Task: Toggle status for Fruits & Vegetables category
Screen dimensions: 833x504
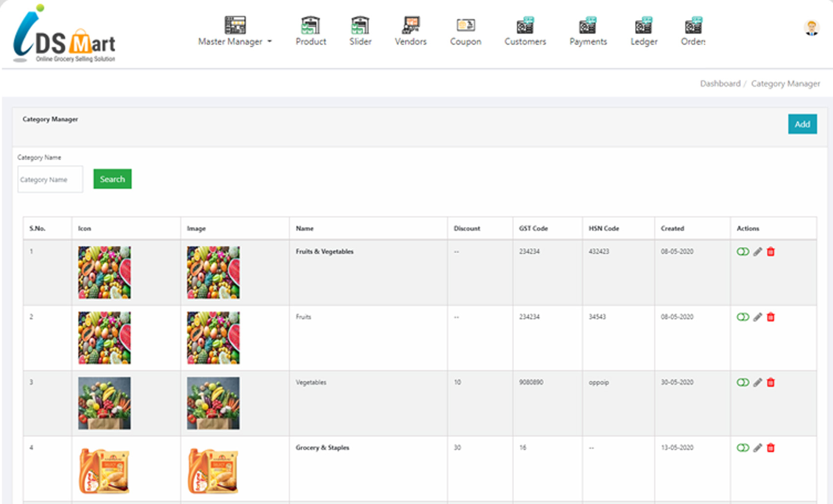Action: [743, 252]
